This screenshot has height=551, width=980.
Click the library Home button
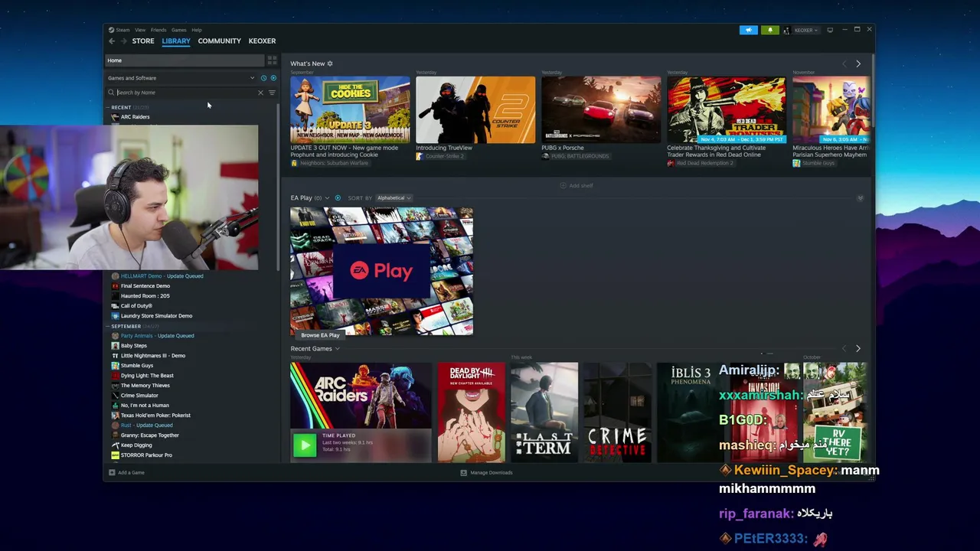185,60
